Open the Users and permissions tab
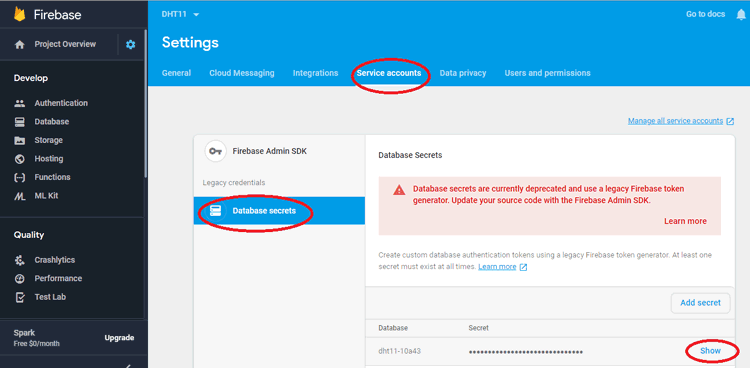The width and height of the screenshot is (750, 368). 547,73
